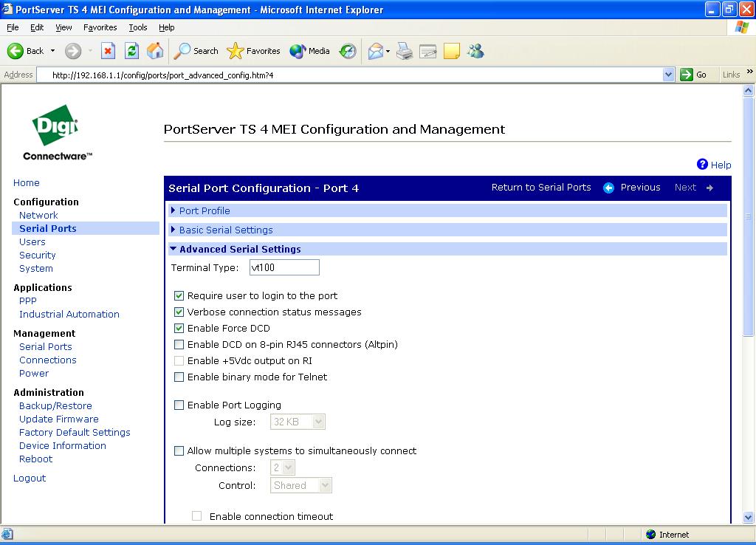Open the address bar dropdown arrow
The image size is (756, 545).
(x=668, y=75)
